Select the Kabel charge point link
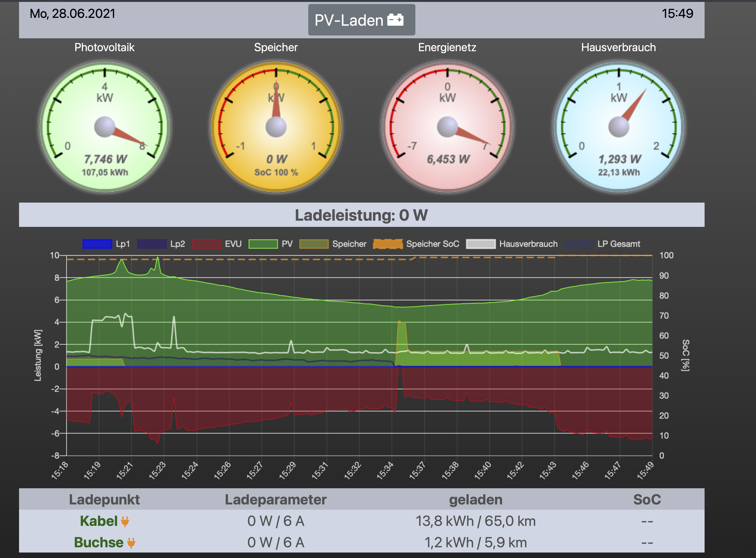 click(99, 521)
